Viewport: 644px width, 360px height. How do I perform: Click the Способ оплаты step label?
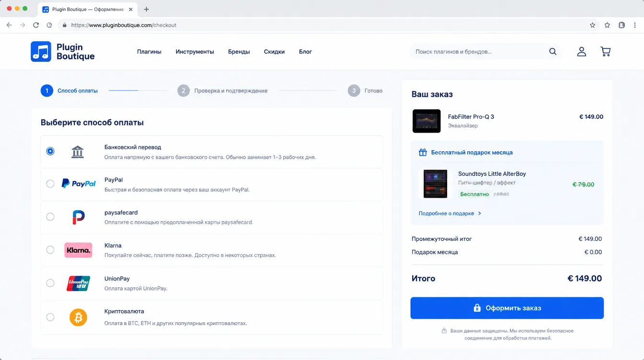78,90
